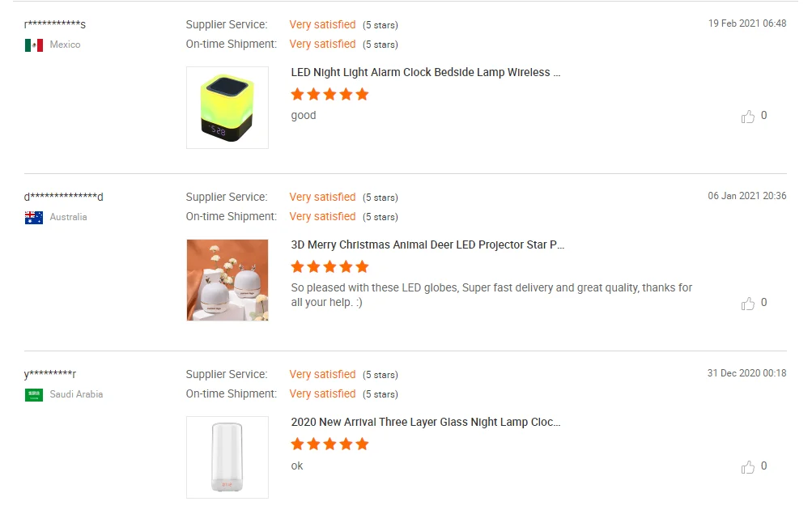
Task: Click the Mexico flag icon
Action: (34, 45)
